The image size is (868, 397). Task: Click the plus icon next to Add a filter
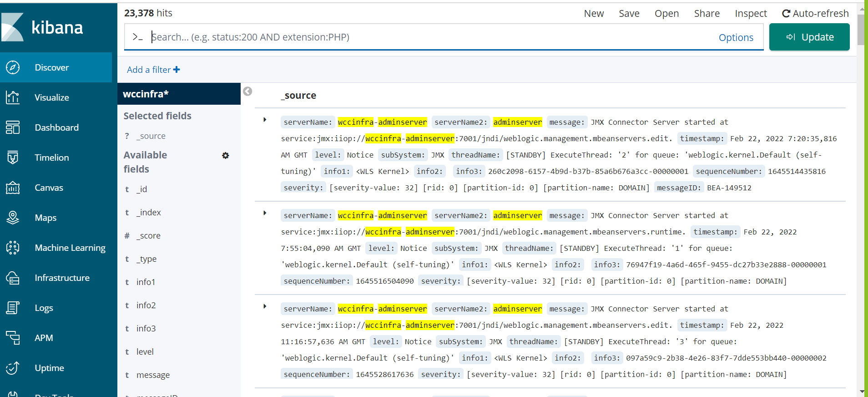click(x=177, y=70)
